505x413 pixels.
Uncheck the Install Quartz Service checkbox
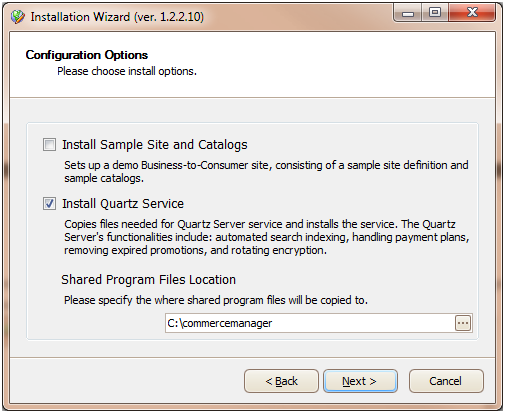pos(49,203)
